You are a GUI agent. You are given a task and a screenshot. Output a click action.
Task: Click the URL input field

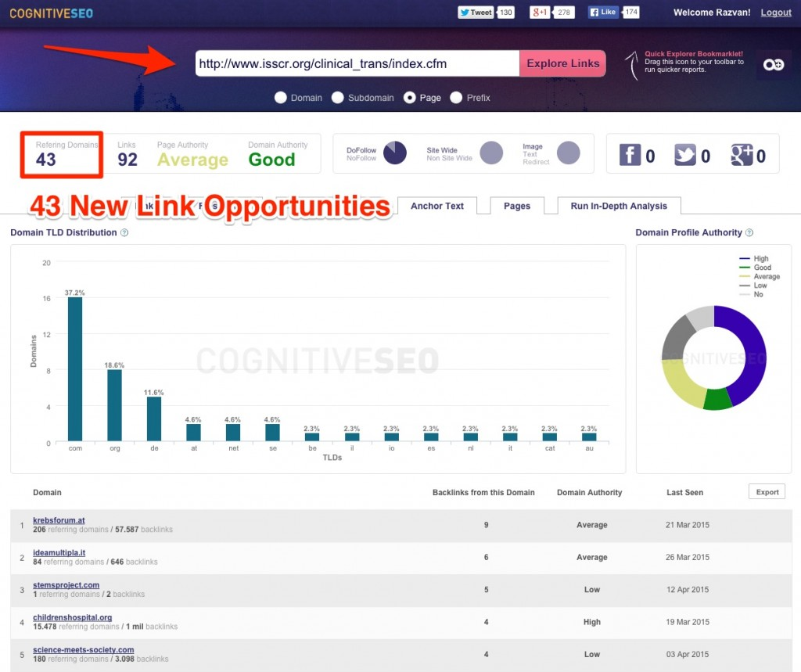(x=357, y=63)
